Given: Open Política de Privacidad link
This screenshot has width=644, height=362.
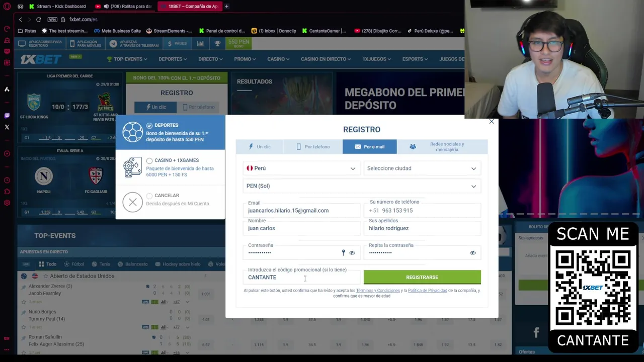Looking at the screenshot, I should pyautogui.click(x=427, y=291).
